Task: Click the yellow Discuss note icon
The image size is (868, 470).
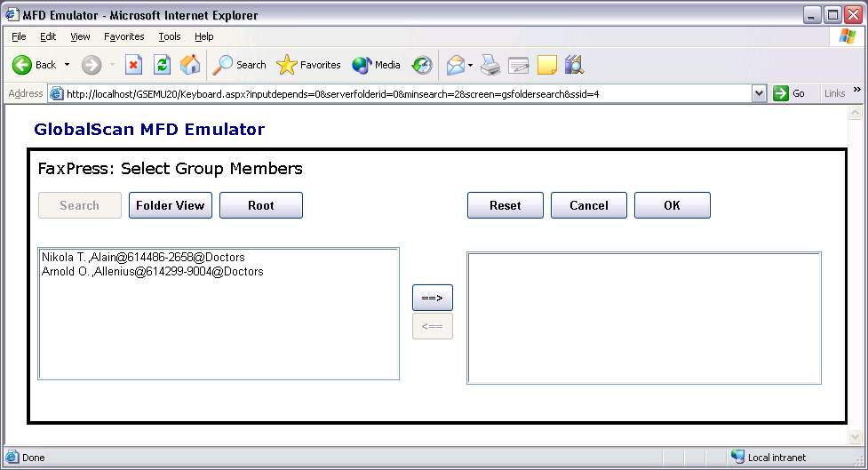Action: [x=547, y=65]
